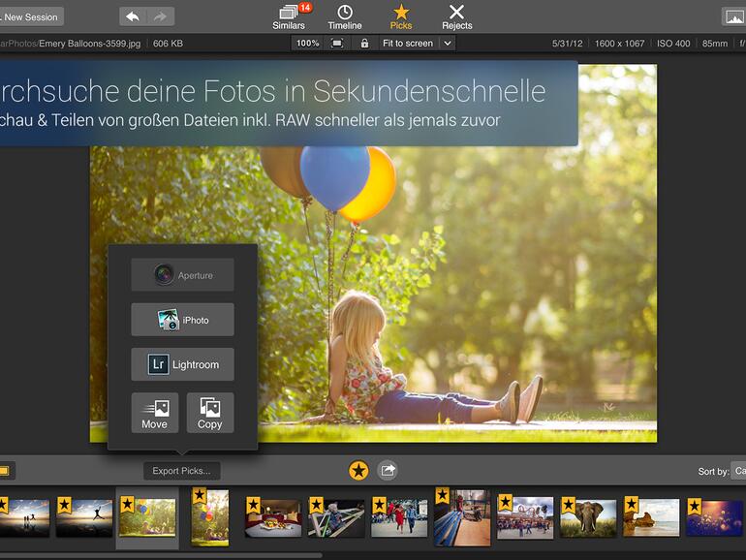Click the ISO 400 metadata text

point(673,44)
